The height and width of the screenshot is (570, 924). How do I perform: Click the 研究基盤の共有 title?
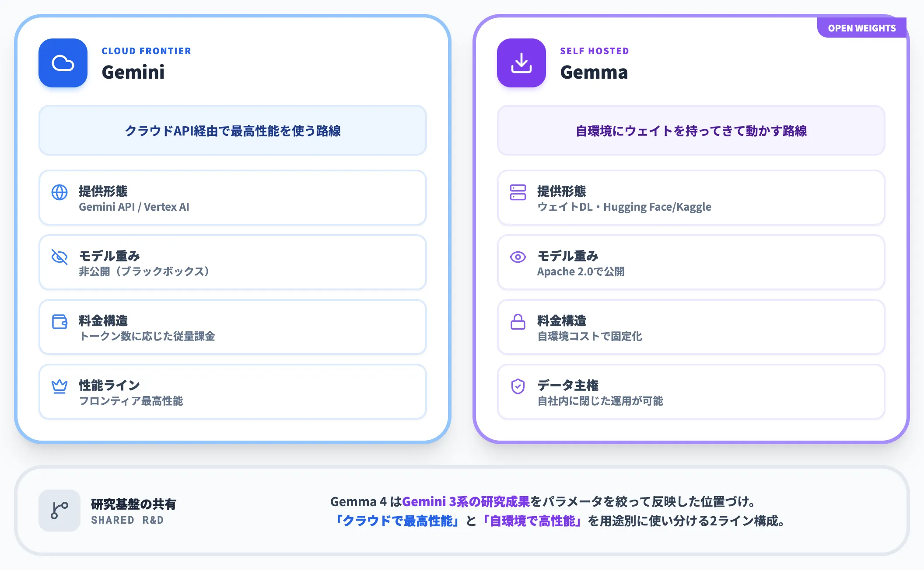click(x=133, y=504)
